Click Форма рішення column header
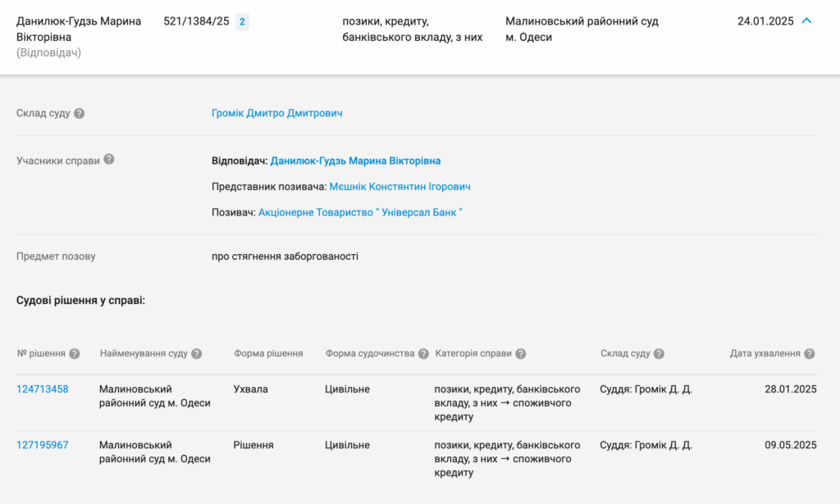The image size is (840, 504). point(268,354)
